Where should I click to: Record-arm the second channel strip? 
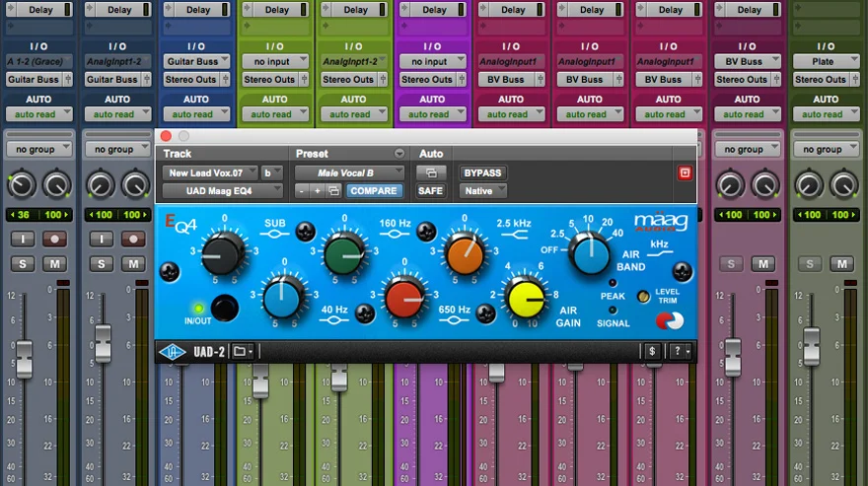pyautogui.click(x=133, y=240)
